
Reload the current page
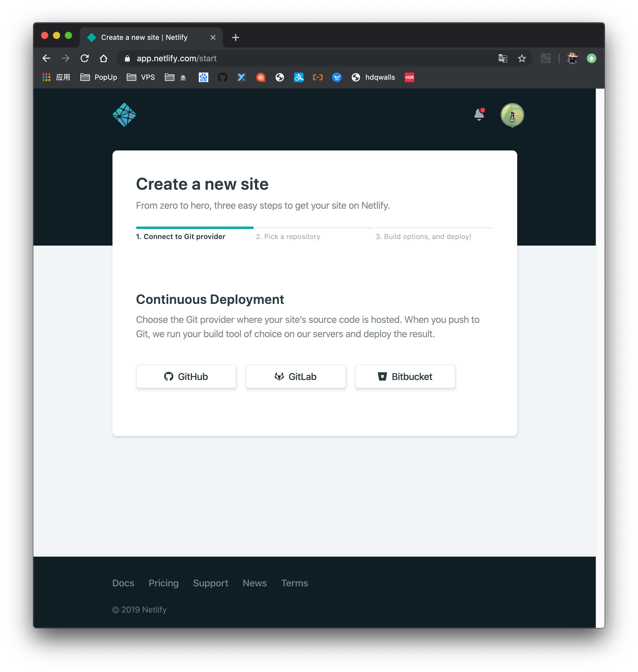85,59
